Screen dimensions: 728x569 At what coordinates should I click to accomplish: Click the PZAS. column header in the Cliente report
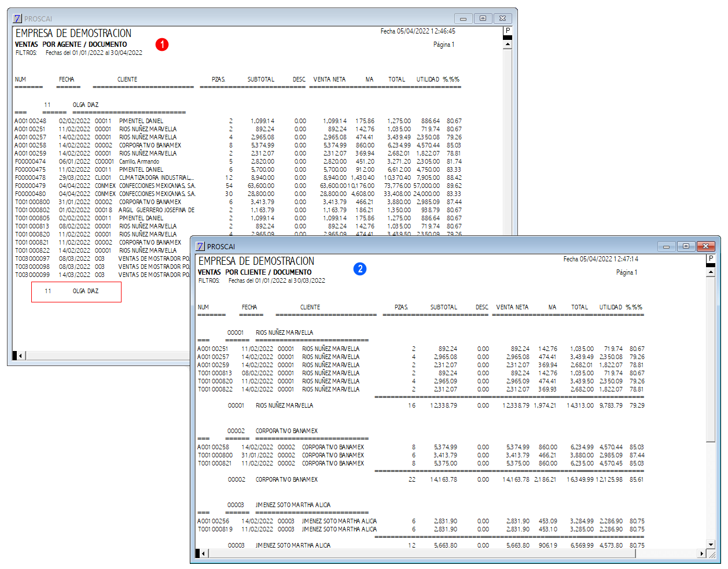click(402, 307)
